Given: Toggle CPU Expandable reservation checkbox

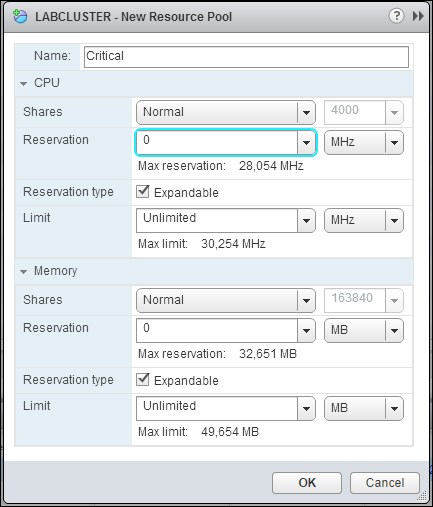Looking at the screenshot, I should click(x=143, y=192).
